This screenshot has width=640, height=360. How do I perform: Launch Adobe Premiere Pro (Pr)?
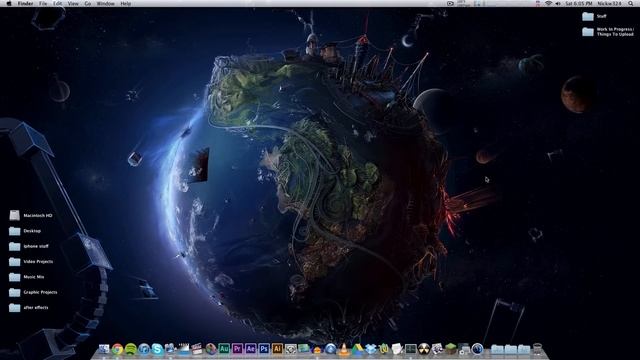click(x=237, y=349)
